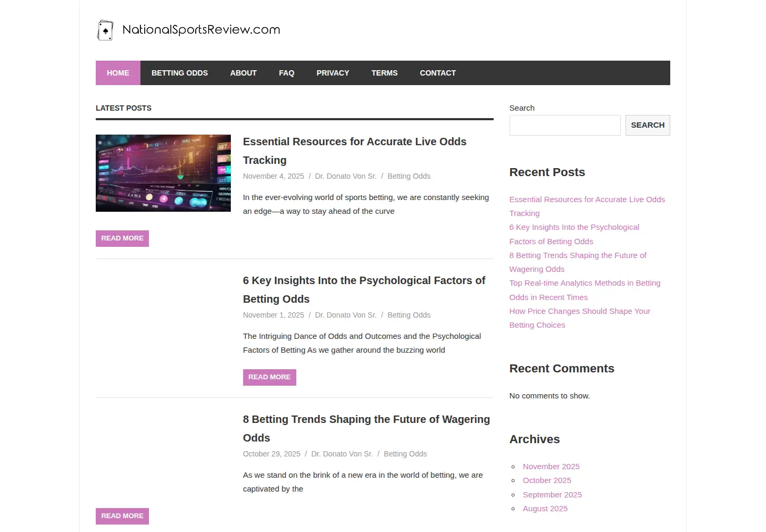The width and height of the screenshot is (766, 532).
Task: Open the Betting Odds menu item
Action: click(x=180, y=73)
